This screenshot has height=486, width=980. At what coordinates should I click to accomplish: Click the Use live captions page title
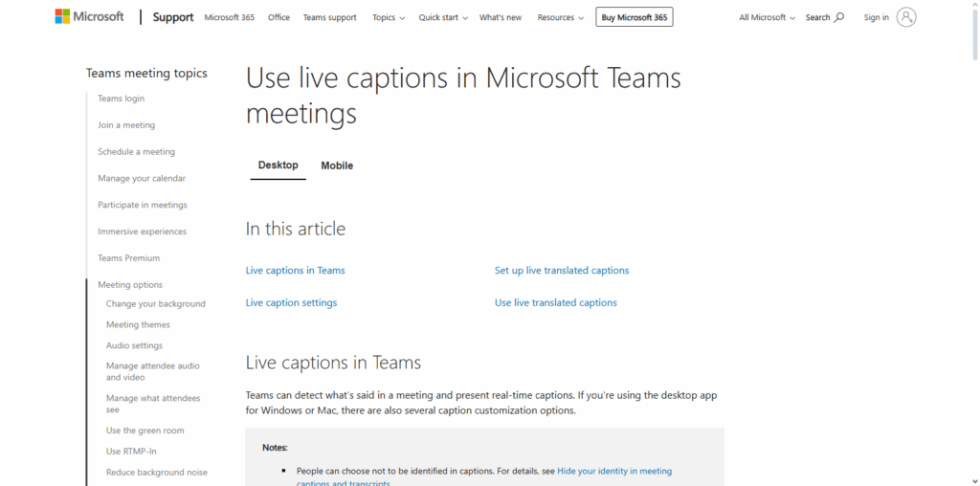point(463,97)
